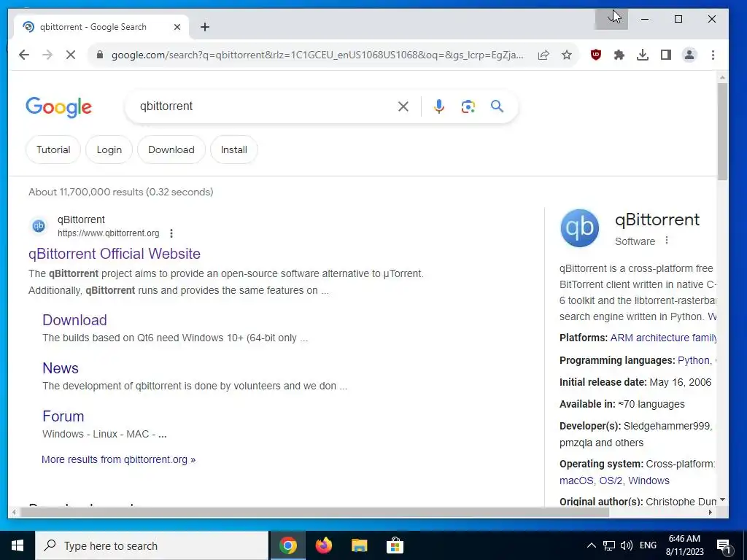Open More results from qbittorrent.org link
This screenshot has height=560, width=747.
click(118, 459)
